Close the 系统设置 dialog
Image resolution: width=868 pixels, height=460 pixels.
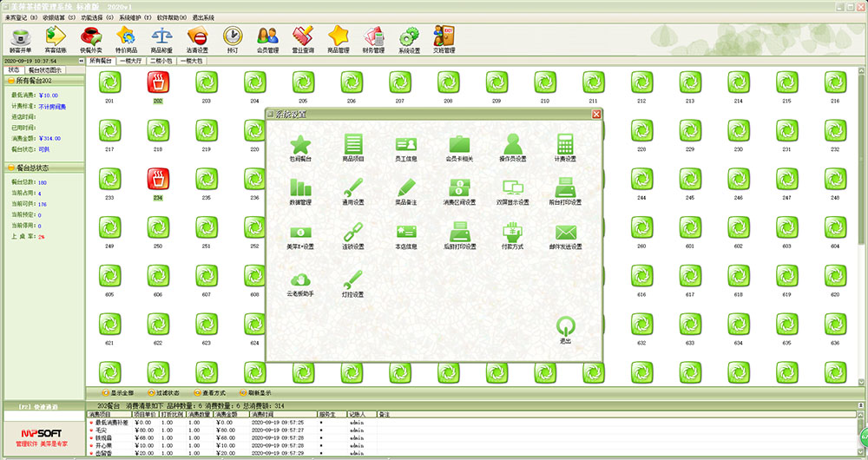[x=596, y=115]
